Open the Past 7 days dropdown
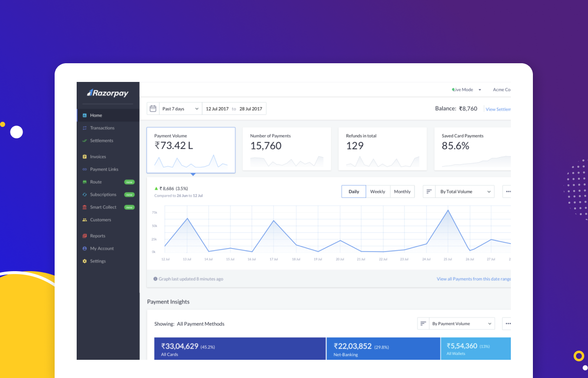This screenshot has height=378, width=588. pos(180,109)
